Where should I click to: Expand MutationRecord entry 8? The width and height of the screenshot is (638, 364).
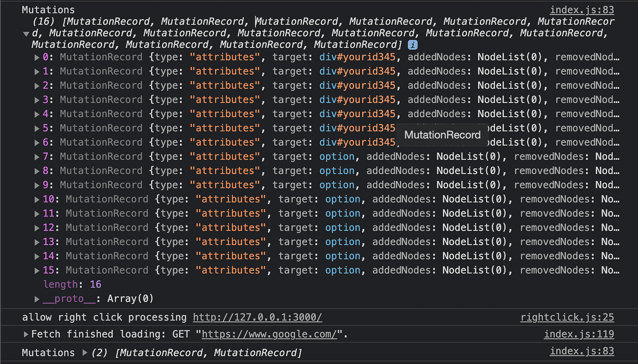pos(37,171)
